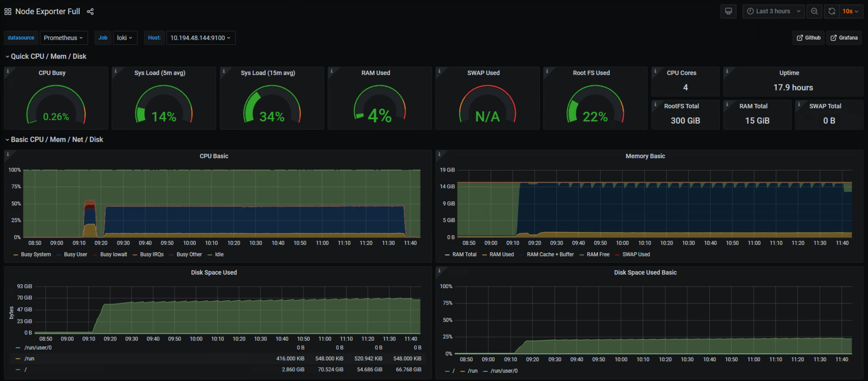Click the zoom out time range icon
The width and height of the screenshot is (868, 381).
tap(814, 11)
